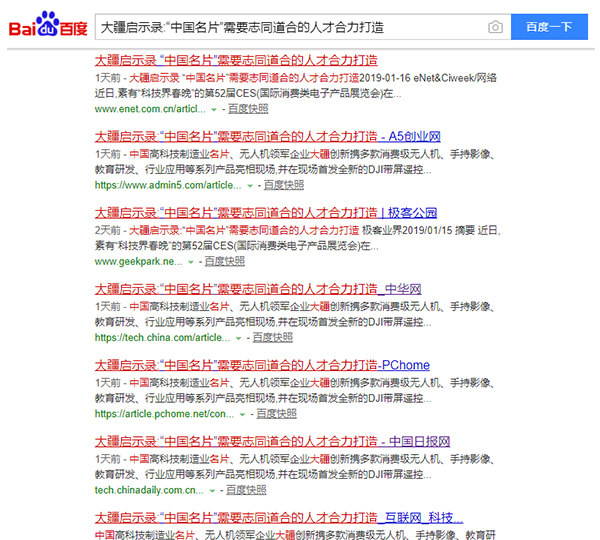Open 百度快照 for the geekpark result
The image size is (600, 540).
224,261
